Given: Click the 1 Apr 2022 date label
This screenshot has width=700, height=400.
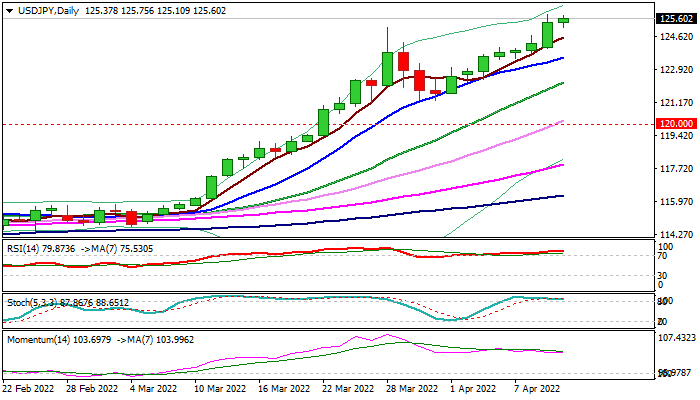Looking at the screenshot, I should (x=473, y=388).
